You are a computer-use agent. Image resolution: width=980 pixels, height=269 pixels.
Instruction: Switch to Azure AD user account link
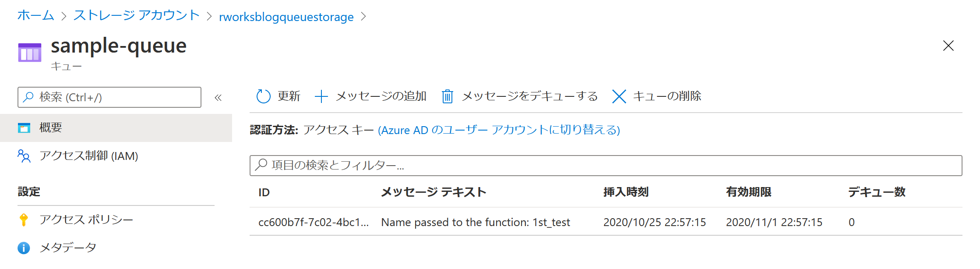[499, 130]
